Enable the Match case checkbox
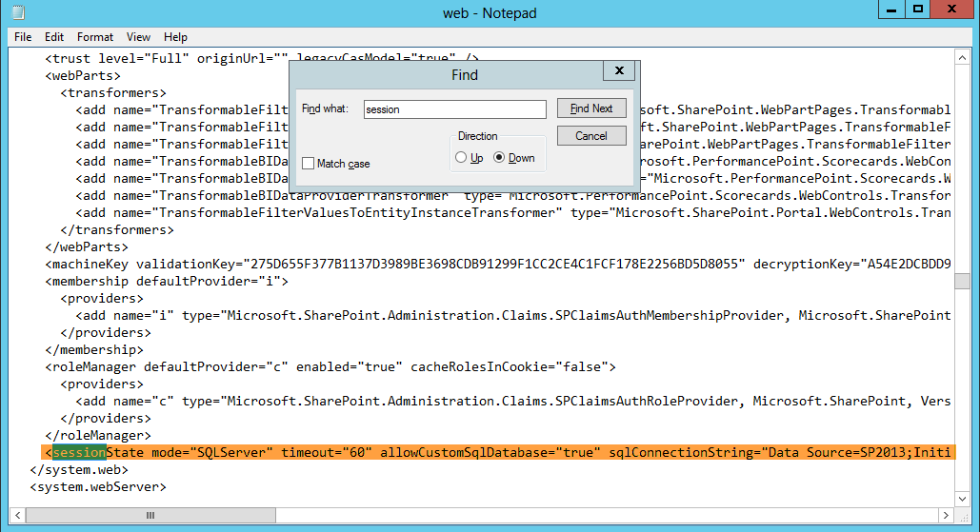 tap(309, 164)
